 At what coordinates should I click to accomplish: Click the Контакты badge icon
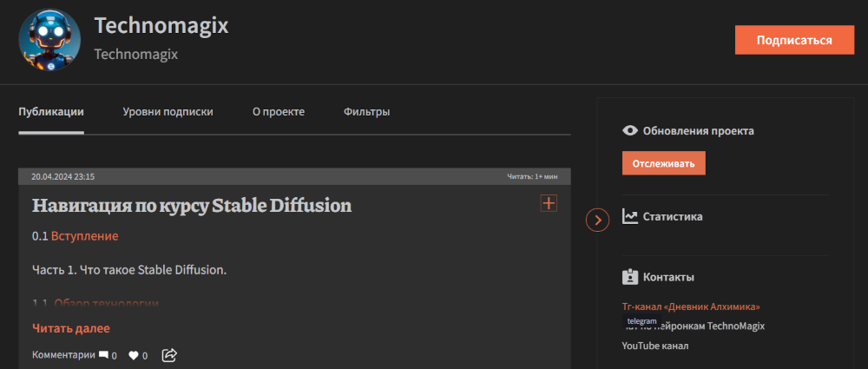point(630,277)
